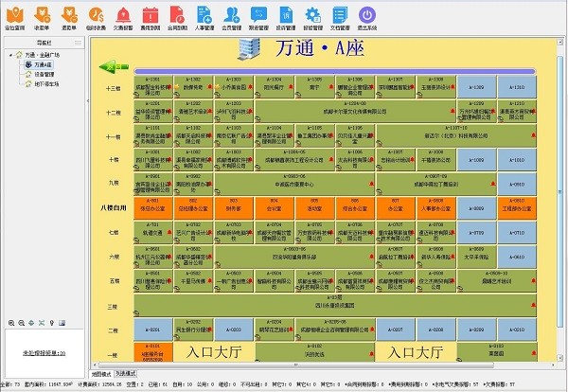Open the 未处理报修单:20 link

[44, 353]
